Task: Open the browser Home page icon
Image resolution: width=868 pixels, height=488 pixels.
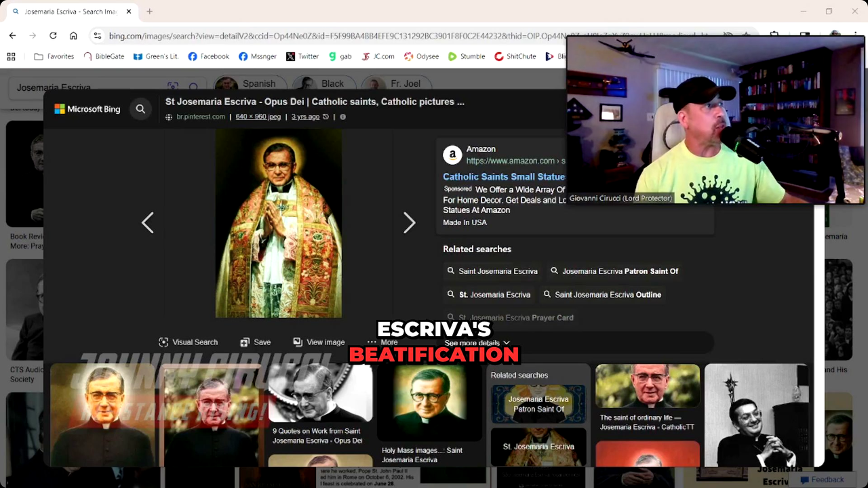Action: pos(73,35)
